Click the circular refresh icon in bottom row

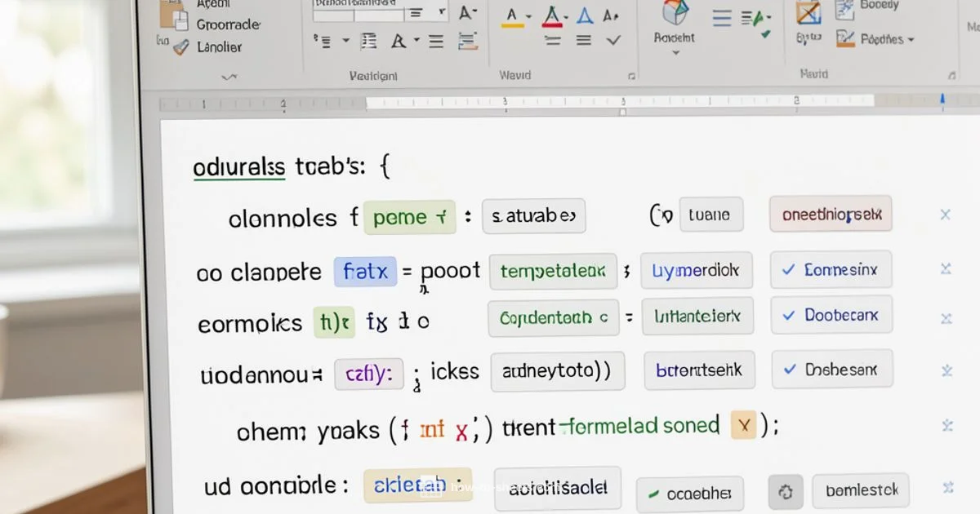(x=785, y=491)
